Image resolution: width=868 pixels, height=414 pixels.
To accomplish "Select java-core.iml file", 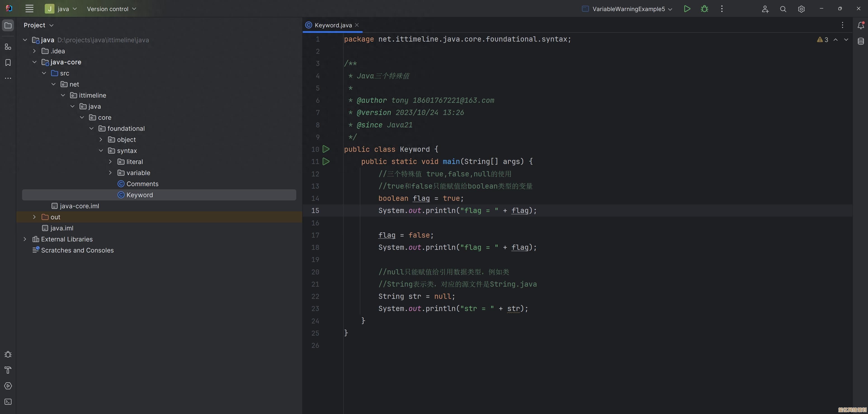I will pos(79,206).
